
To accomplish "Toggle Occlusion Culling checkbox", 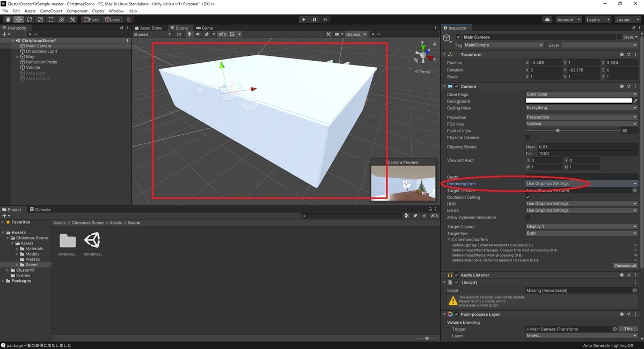I will click(x=528, y=197).
